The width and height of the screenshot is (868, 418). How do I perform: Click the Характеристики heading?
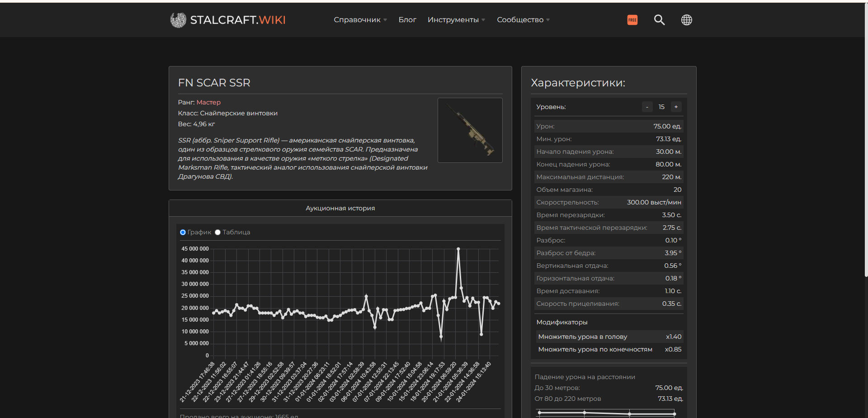click(x=578, y=83)
